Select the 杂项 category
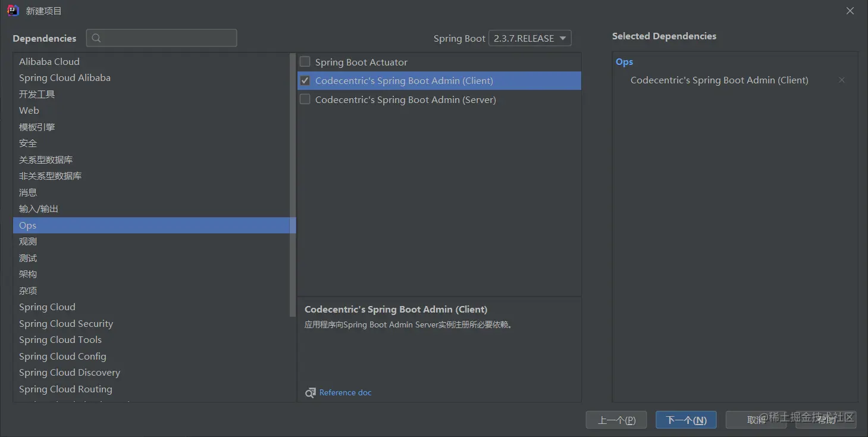 [152, 291]
